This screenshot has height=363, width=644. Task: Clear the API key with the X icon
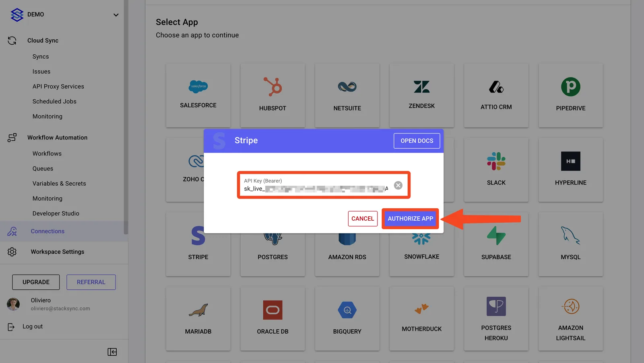click(398, 185)
